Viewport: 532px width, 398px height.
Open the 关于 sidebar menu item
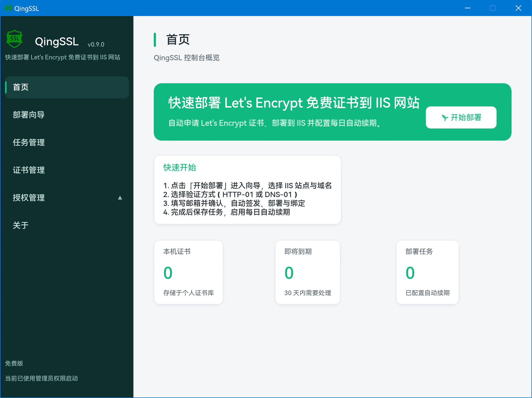click(x=67, y=226)
